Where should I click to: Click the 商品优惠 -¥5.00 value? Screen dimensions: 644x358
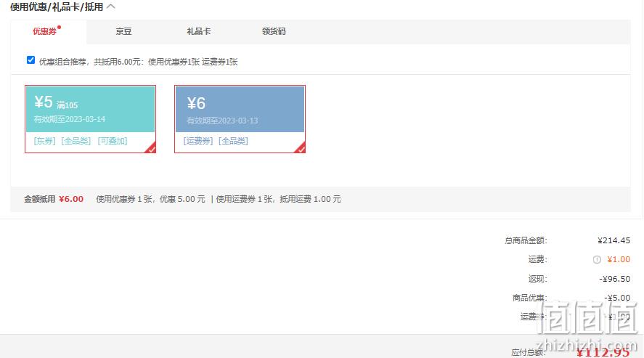coord(617,298)
